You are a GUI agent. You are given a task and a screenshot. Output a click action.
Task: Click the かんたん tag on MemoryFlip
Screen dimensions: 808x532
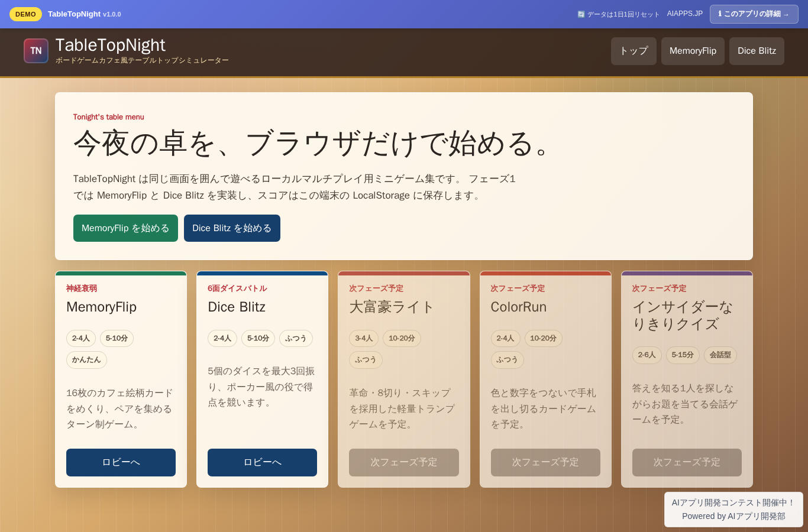pyautogui.click(x=86, y=360)
